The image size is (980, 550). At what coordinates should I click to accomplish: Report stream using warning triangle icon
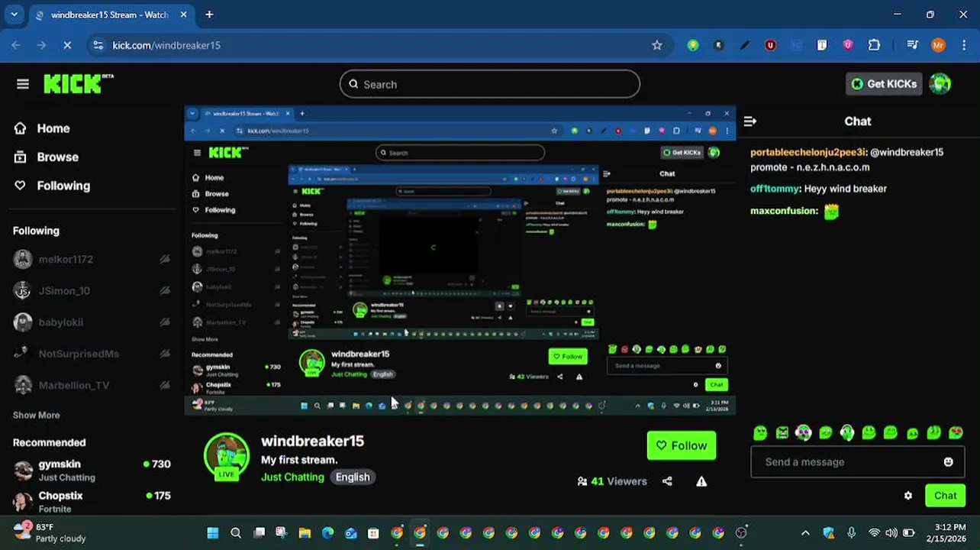click(701, 481)
